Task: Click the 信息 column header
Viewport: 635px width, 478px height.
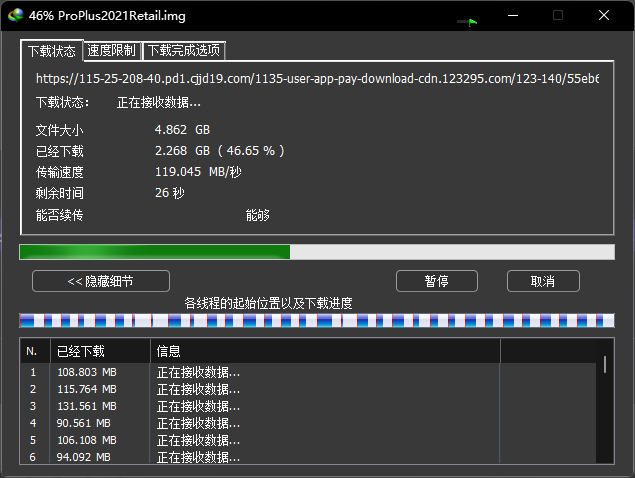Action: (x=324, y=351)
